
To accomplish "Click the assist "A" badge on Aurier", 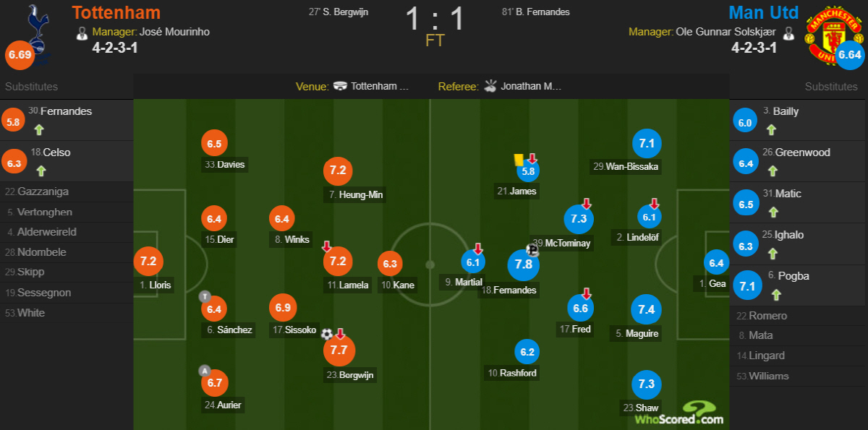I will [x=204, y=371].
